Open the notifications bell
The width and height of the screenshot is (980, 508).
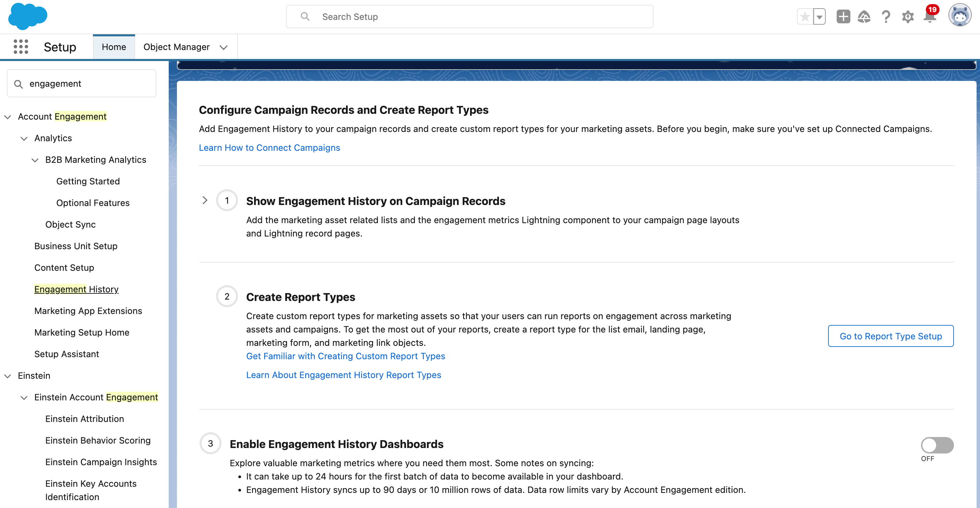[x=930, y=17]
